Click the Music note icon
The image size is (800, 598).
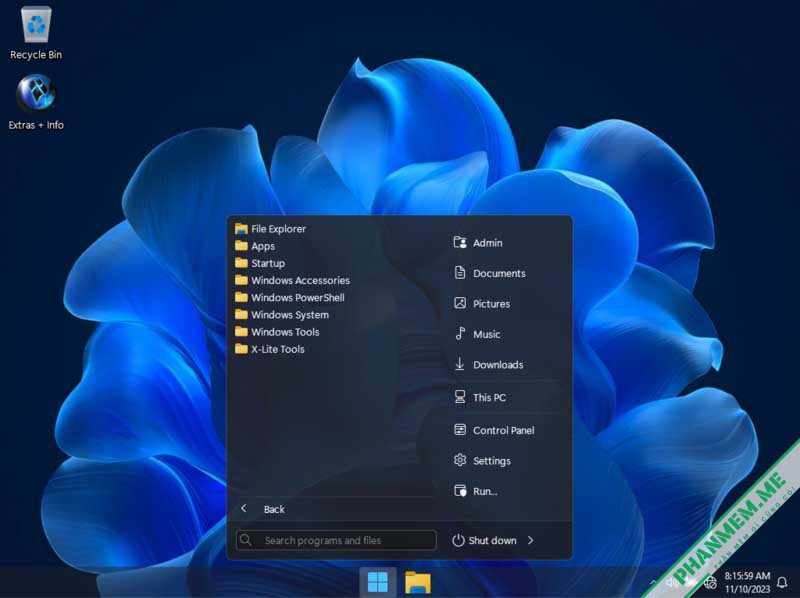coord(460,334)
